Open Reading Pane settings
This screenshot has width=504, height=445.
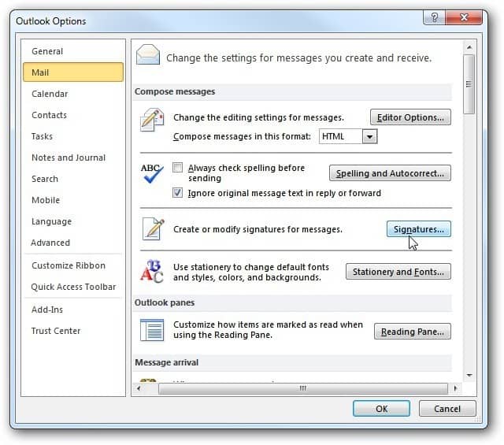coord(413,332)
